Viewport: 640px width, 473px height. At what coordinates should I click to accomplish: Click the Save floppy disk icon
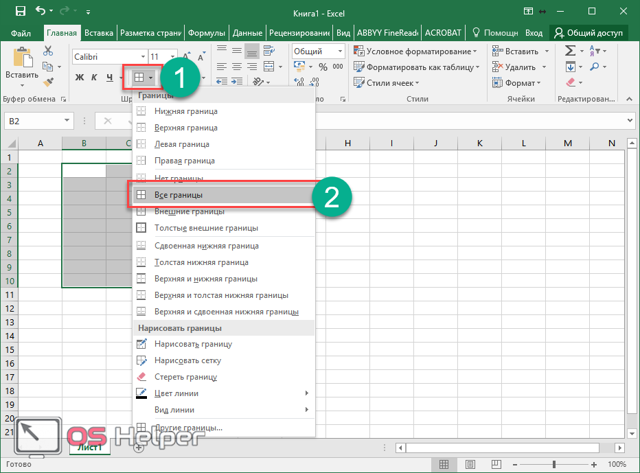[20, 11]
